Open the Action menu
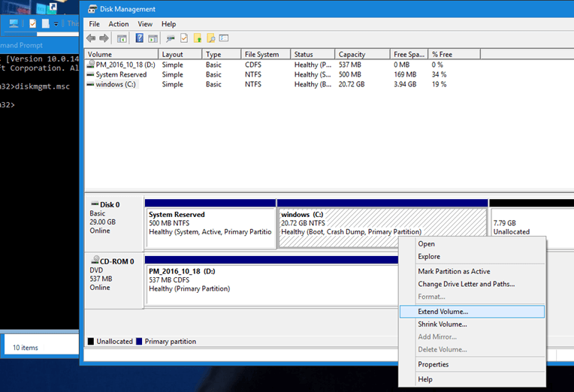574x392 pixels. click(119, 24)
